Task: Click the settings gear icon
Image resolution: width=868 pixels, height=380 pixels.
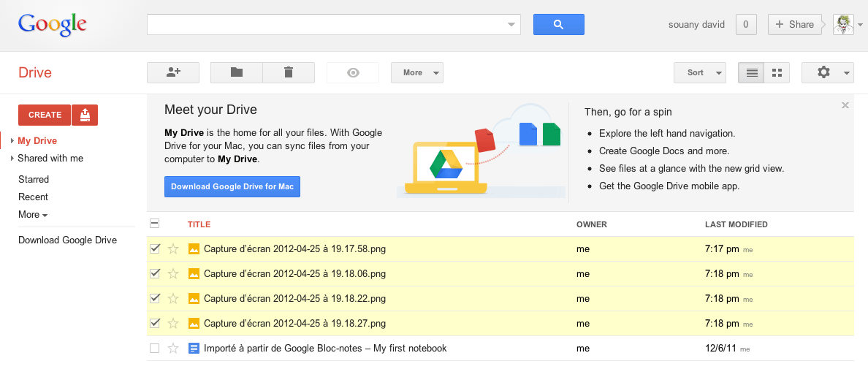Action: click(x=823, y=72)
